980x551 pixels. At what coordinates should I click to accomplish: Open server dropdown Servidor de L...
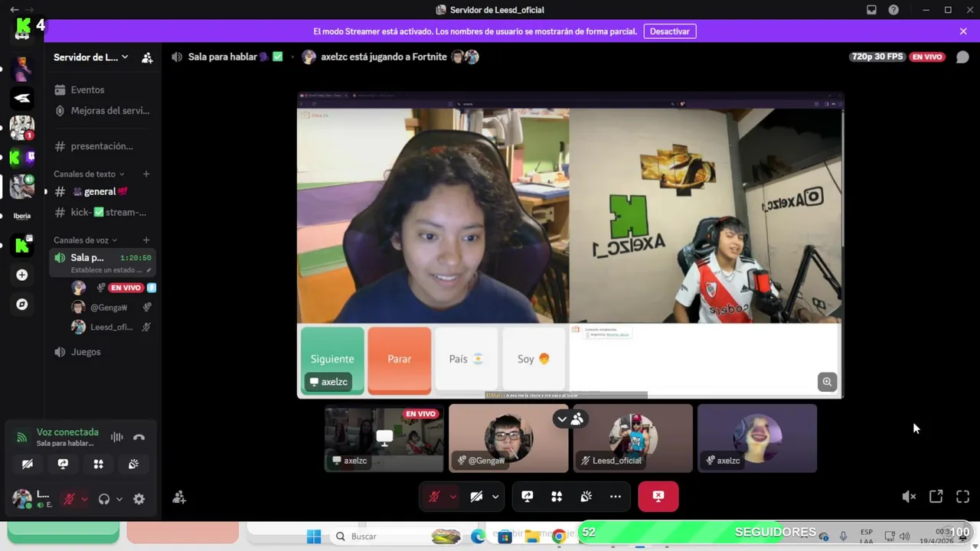pyautogui.click(x=91, y=57)
